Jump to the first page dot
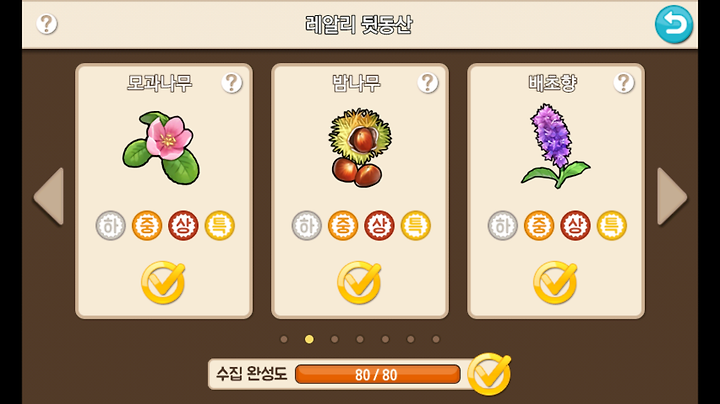Image resolution: width=720 pixels, height=404 pixels. click(284, 339)
